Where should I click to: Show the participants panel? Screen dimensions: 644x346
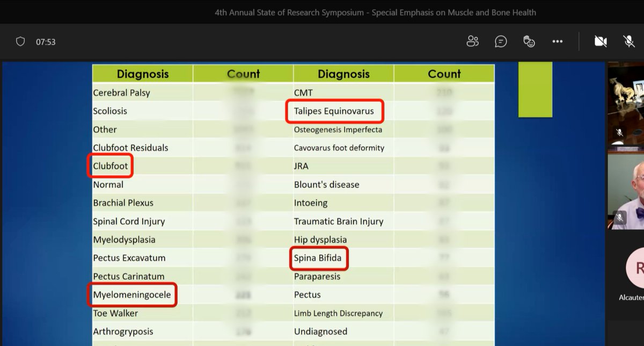[x=472, y=41]
